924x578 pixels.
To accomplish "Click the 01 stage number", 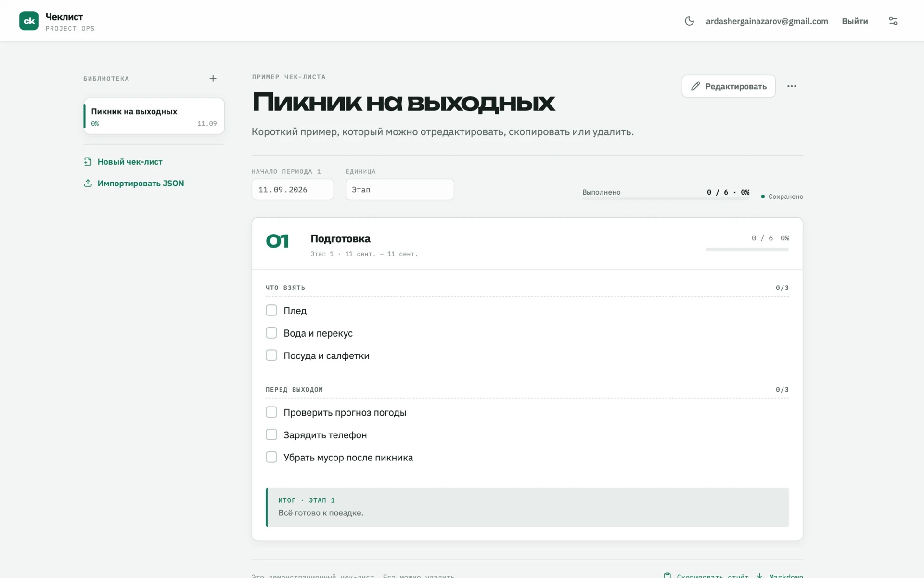I will [x=277, y=241].
